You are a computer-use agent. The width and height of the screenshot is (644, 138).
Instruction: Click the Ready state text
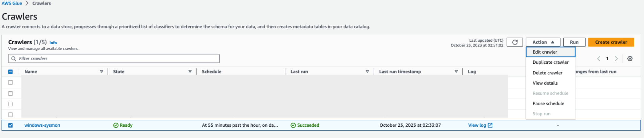[x=126, y=125]
